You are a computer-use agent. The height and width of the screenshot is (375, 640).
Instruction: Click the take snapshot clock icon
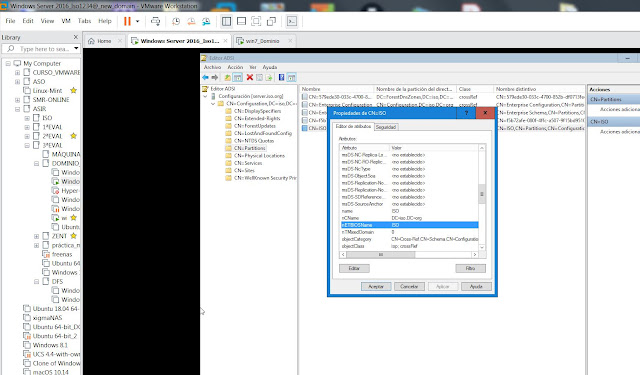click(x=176, y=21)
